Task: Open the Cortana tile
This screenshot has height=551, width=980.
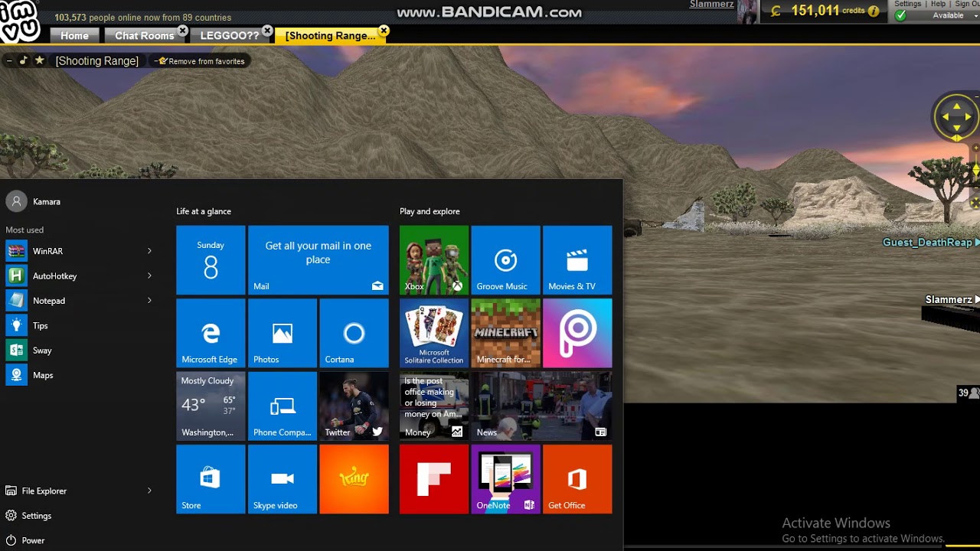Action: [354, 334]
